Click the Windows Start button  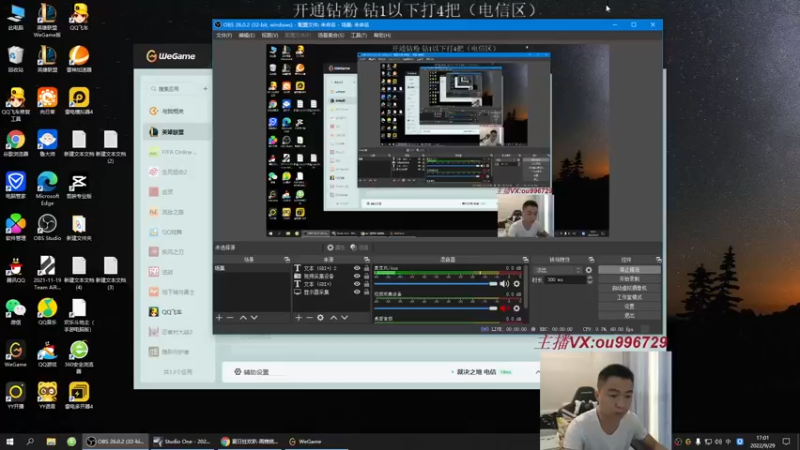[x=10, y=441]
